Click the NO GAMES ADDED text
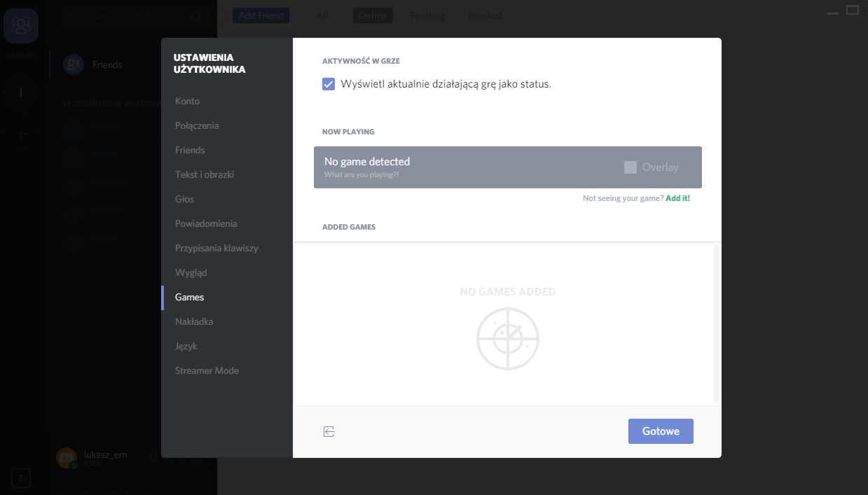 click(508, 291)
